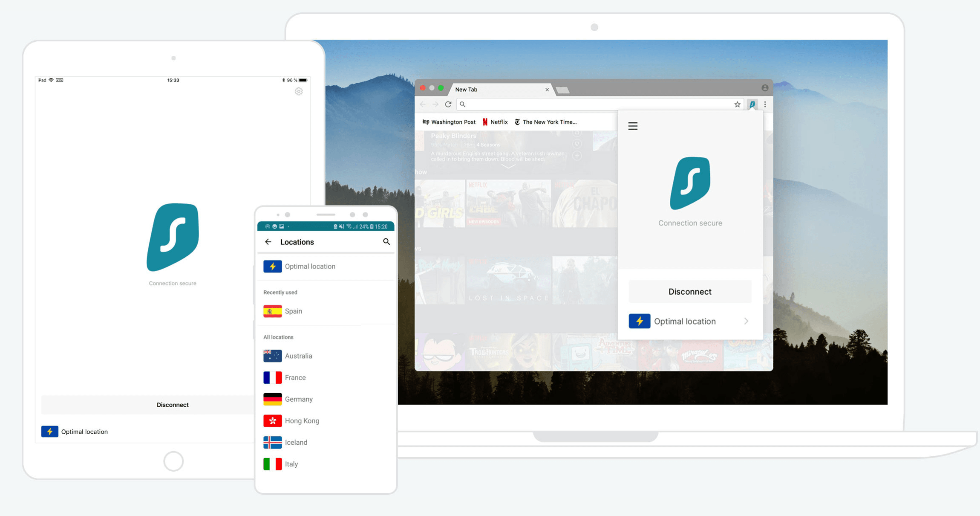Screen dimensions: 980x516
Task: Click Surfshark logo in extension popup
Action: [x=690, y=183]
